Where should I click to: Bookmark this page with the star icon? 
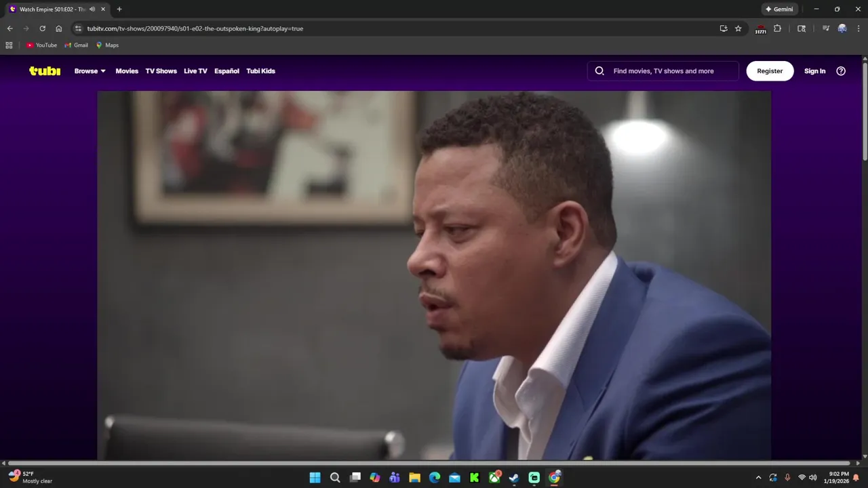(x=738, y=28)
